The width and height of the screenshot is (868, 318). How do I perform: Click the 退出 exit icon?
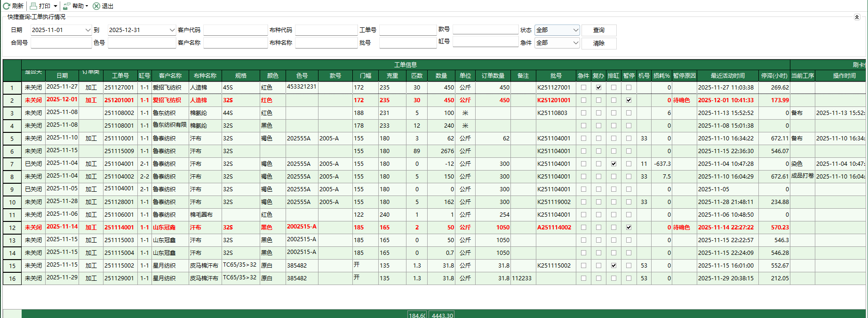coord(96,6)
